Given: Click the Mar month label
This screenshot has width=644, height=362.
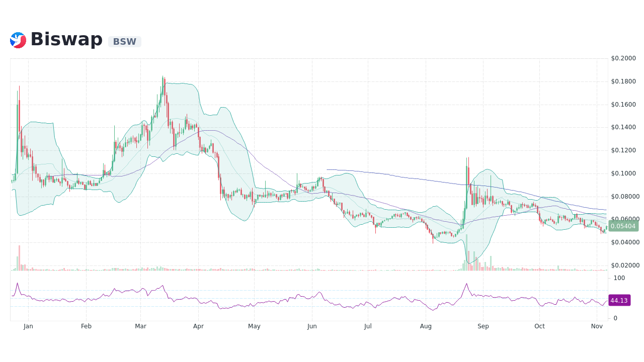Looking at the screenshot, I should click(140, 326).
